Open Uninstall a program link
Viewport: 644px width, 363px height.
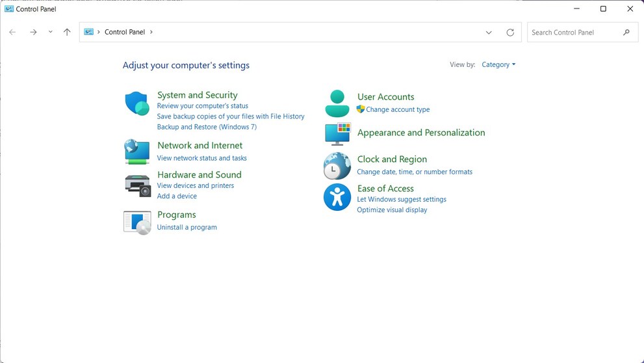187,227
